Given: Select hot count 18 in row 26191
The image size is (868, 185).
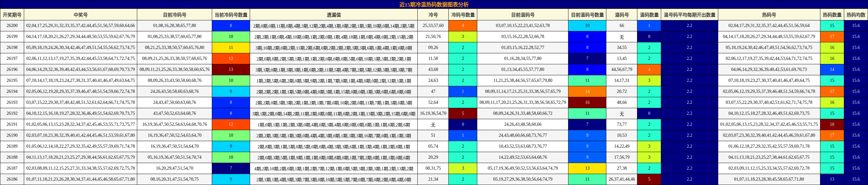Looking at the screenshot, I should [832, 124].
